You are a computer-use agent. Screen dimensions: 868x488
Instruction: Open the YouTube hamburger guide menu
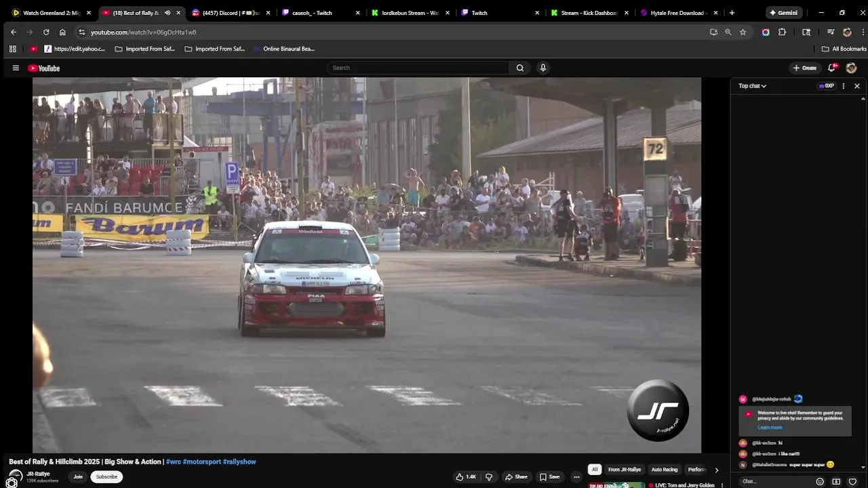[16, 68]
